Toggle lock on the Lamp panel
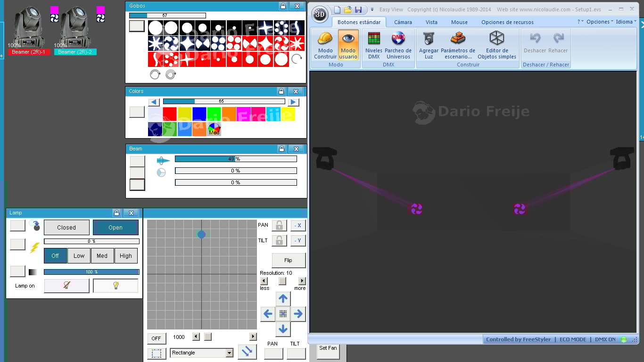The image size is (644, 362). point(116,213)
